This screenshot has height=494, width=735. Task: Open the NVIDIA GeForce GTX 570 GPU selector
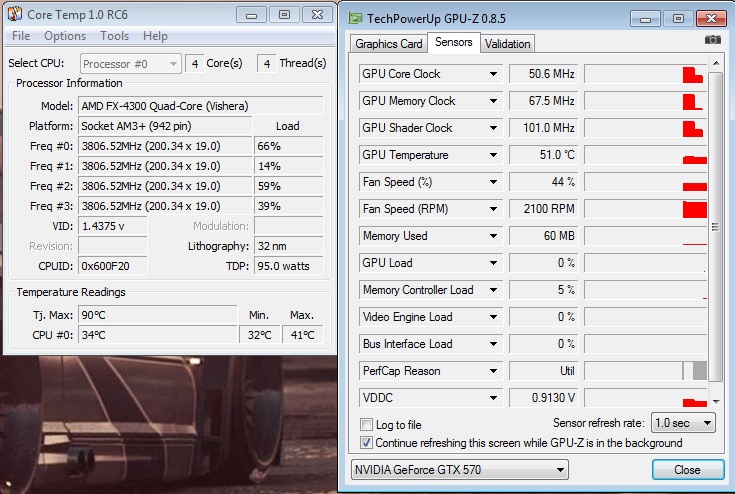[459, 470]
